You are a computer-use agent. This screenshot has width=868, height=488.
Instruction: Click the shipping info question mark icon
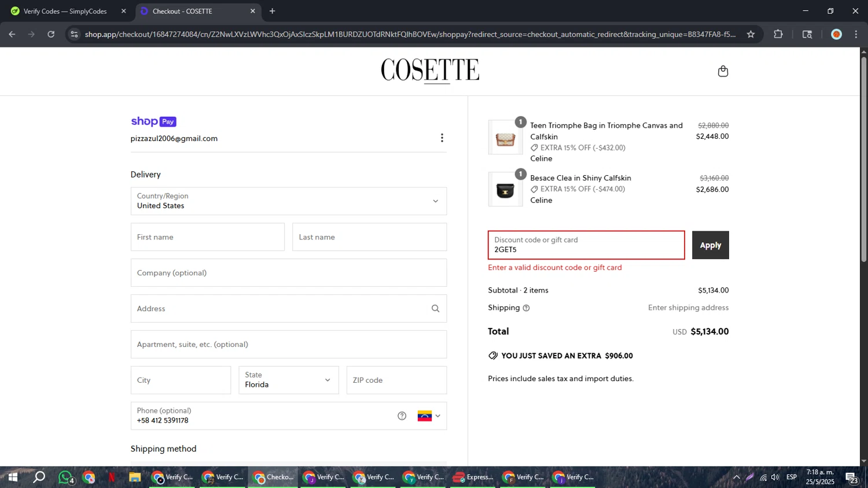click(x=526, y=308)
